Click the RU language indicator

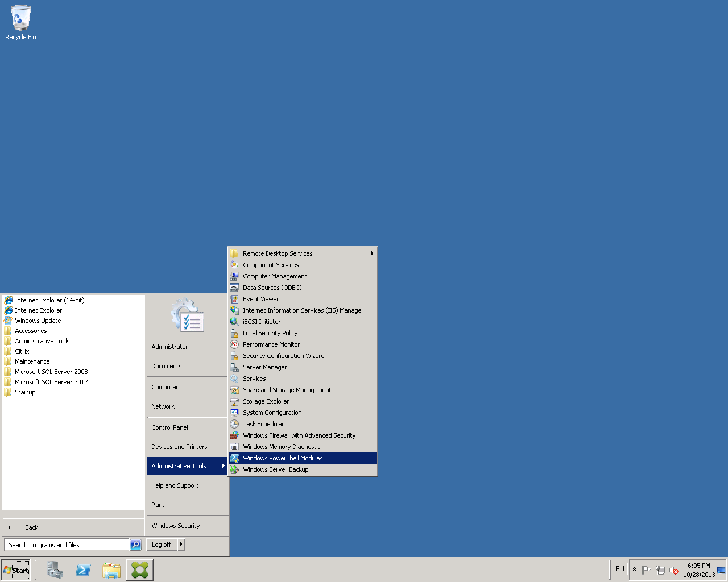pos(620,569)
